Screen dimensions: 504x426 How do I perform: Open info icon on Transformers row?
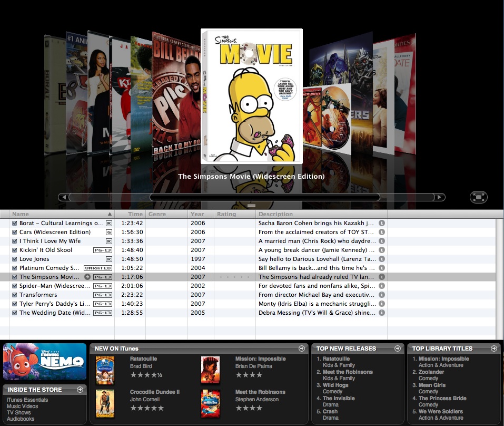[x=381, y=295]
